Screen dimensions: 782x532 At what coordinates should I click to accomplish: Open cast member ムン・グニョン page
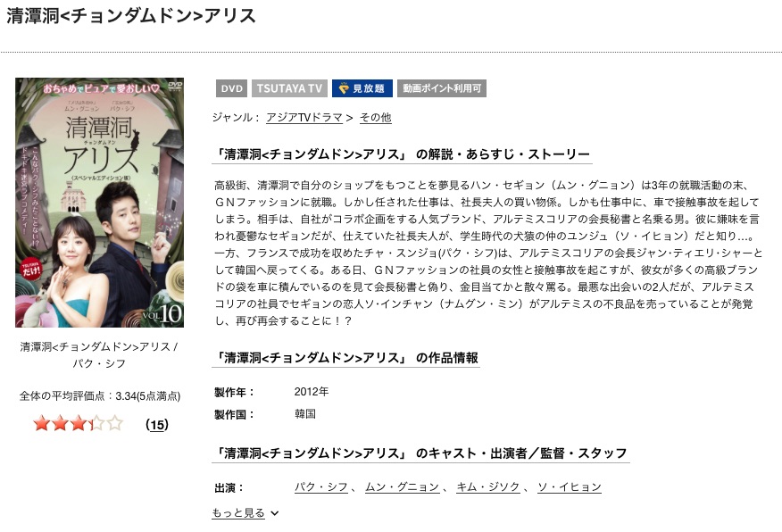point(402,487)
